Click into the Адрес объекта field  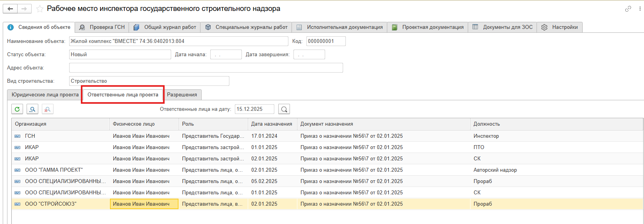pos(206,68)
